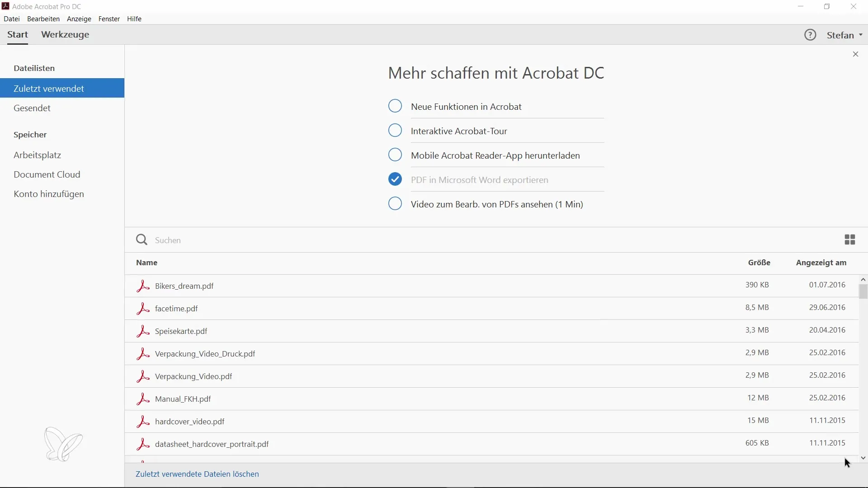Select Bikers_dream.pdf file name
The image size is (868, 488).
[x=184, y=286]
